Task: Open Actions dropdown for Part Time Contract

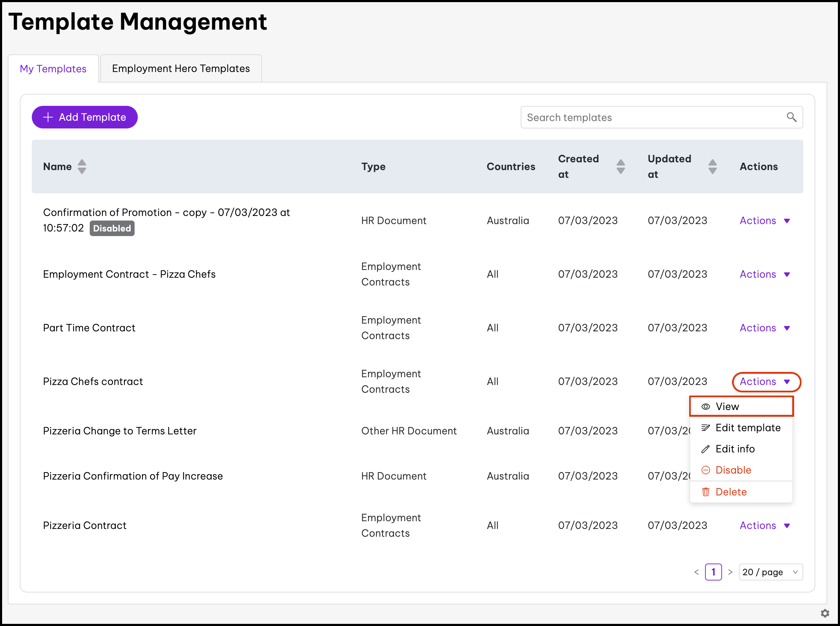Action: pyautogui.click(x=764, y=328)
